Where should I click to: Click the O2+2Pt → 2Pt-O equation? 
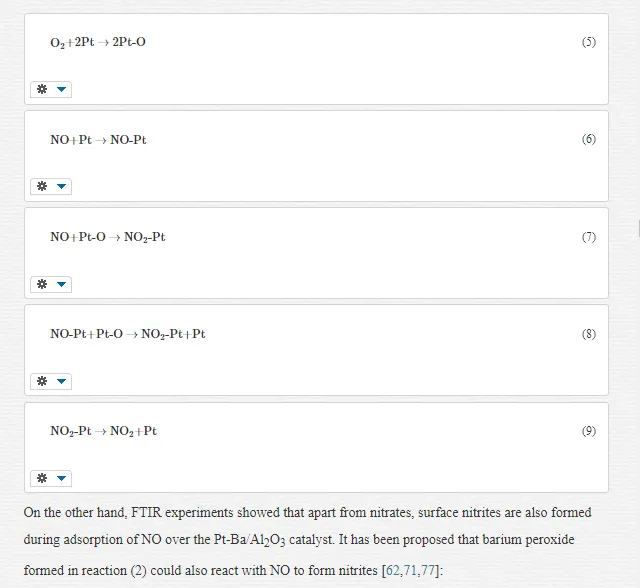(x=98, y=42)
